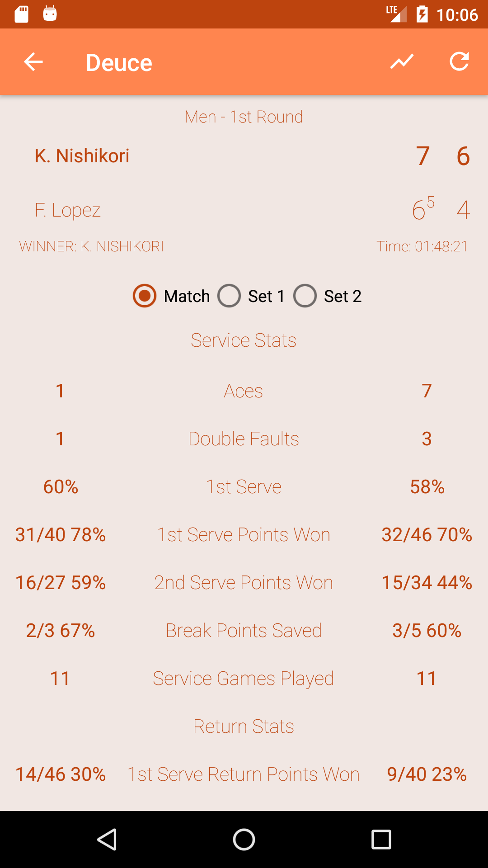Screen dimensions: 488x868
Task: Open recent apps with the square button
Action: [x=381, y=840]
